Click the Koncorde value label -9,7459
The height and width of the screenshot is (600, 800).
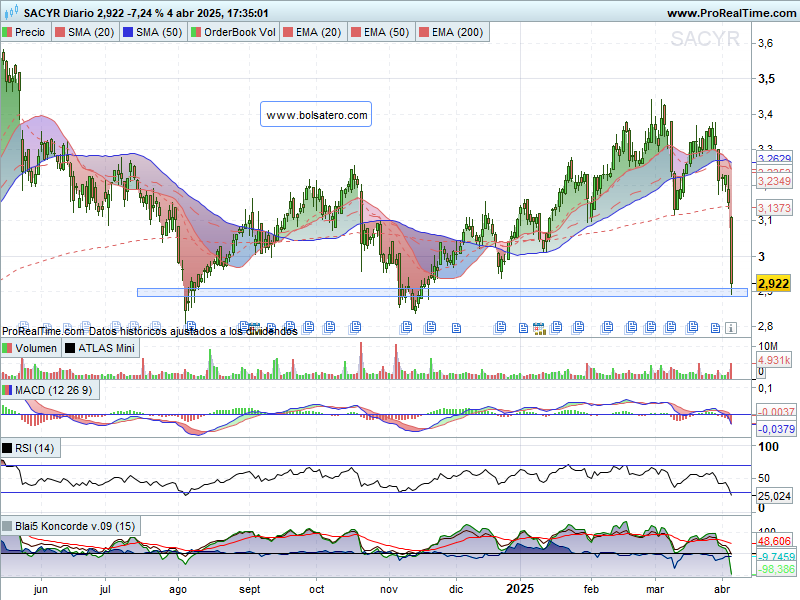pyautogui.click(x=776, y=556)
